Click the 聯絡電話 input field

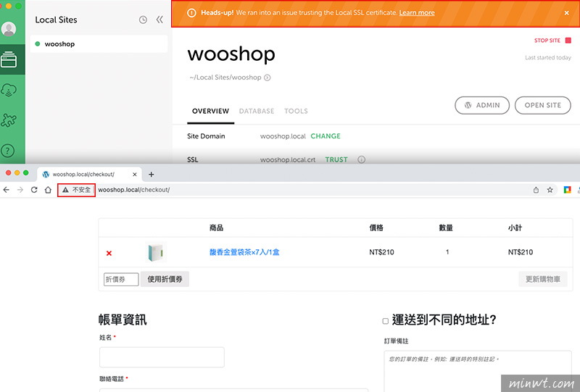coord(233,390)
